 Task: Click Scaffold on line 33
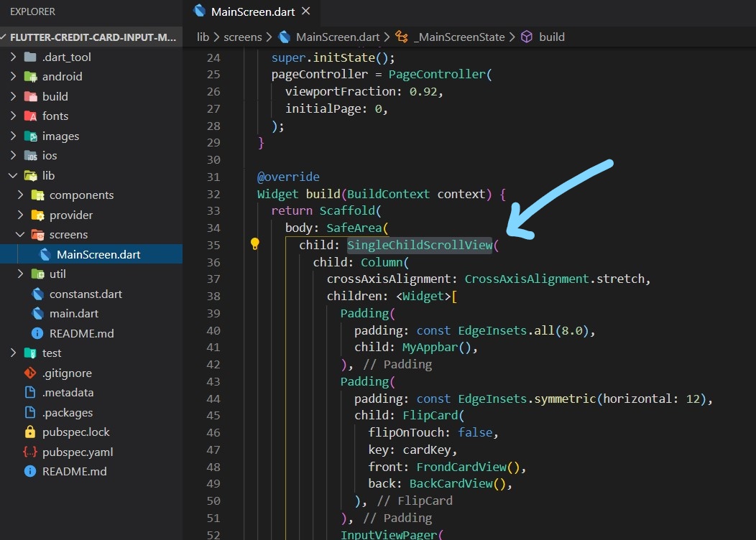click(347, 210)
